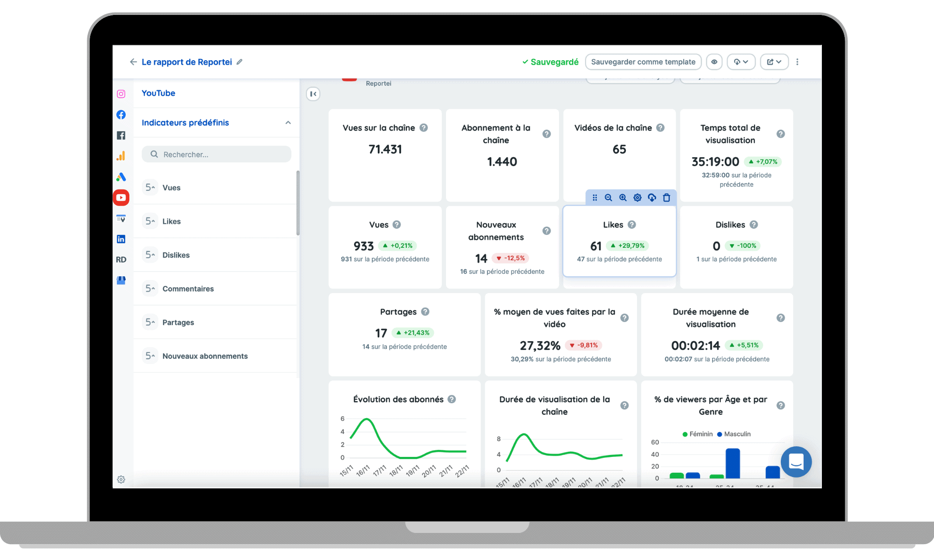934x560 pixels.
Task: Select Commentaires metric in list
Action: (188, 289)
